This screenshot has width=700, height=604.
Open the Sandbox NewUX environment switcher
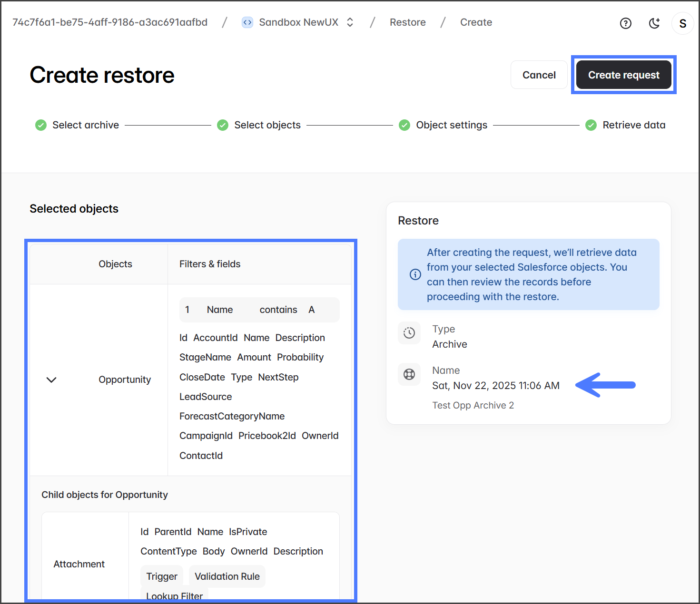tap(350, 22)
